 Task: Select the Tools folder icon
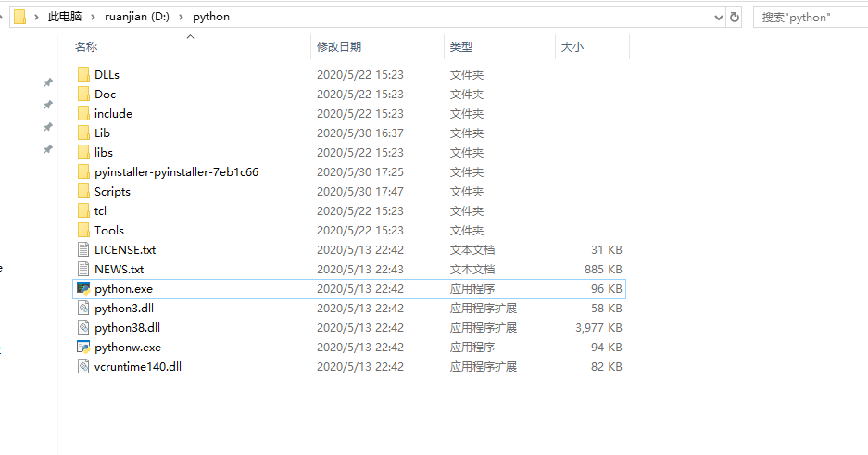click(83, 230)
